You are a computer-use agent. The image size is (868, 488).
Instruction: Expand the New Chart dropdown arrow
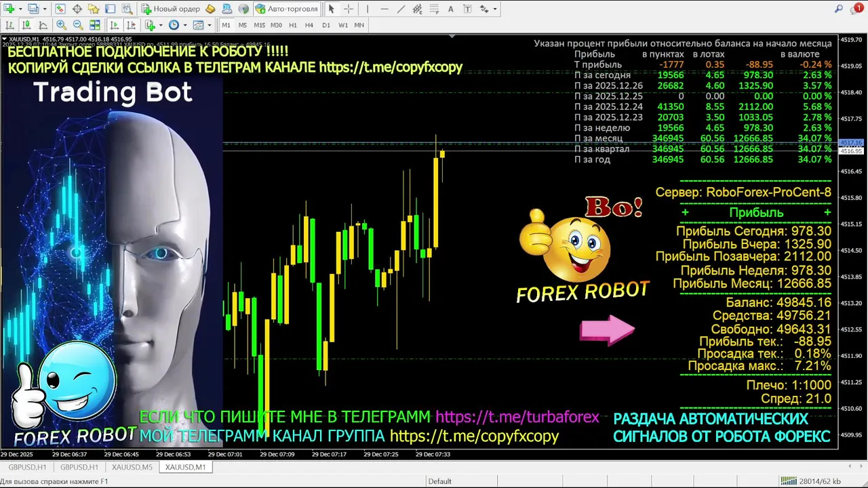pyautogui.click(x=20, y=9)
